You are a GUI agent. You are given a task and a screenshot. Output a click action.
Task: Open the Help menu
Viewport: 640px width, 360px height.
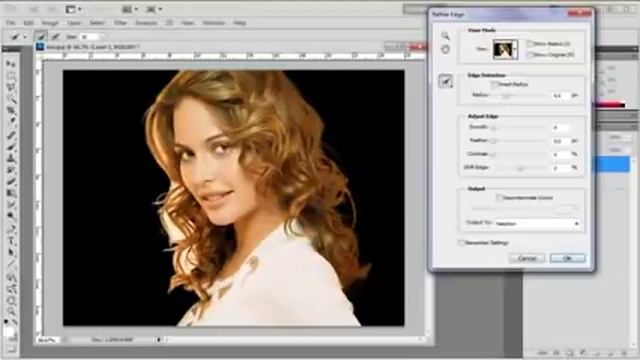click(x=240, y=23)
